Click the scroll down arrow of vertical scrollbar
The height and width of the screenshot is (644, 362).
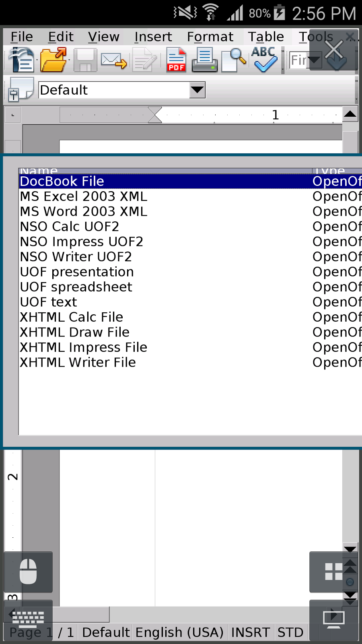(350, 549)
